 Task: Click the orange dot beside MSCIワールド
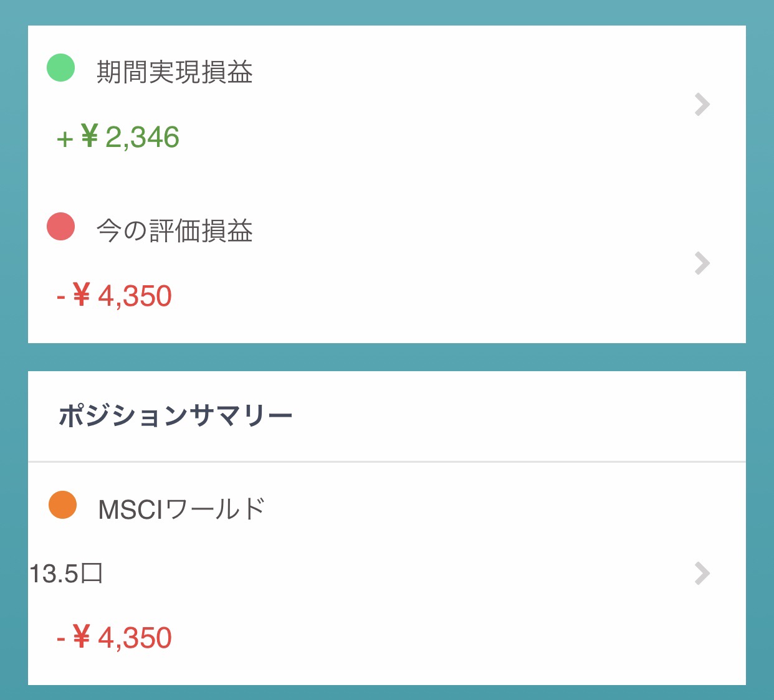63,504
